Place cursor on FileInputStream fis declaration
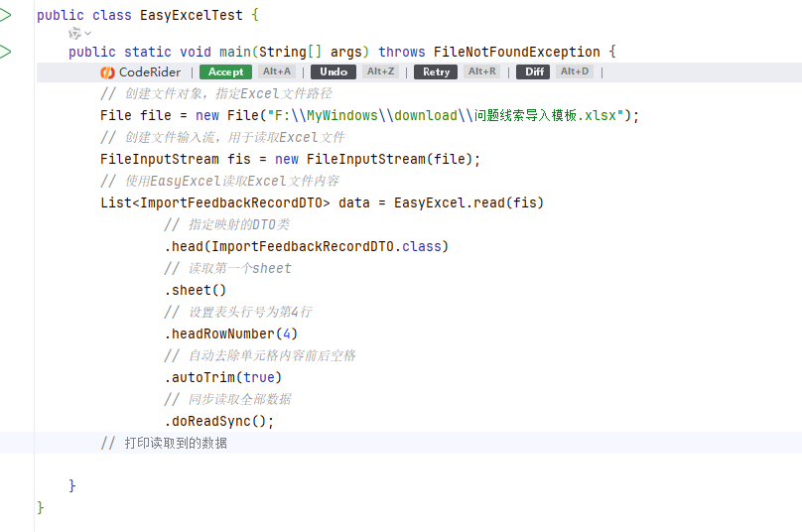 (290, 159)
